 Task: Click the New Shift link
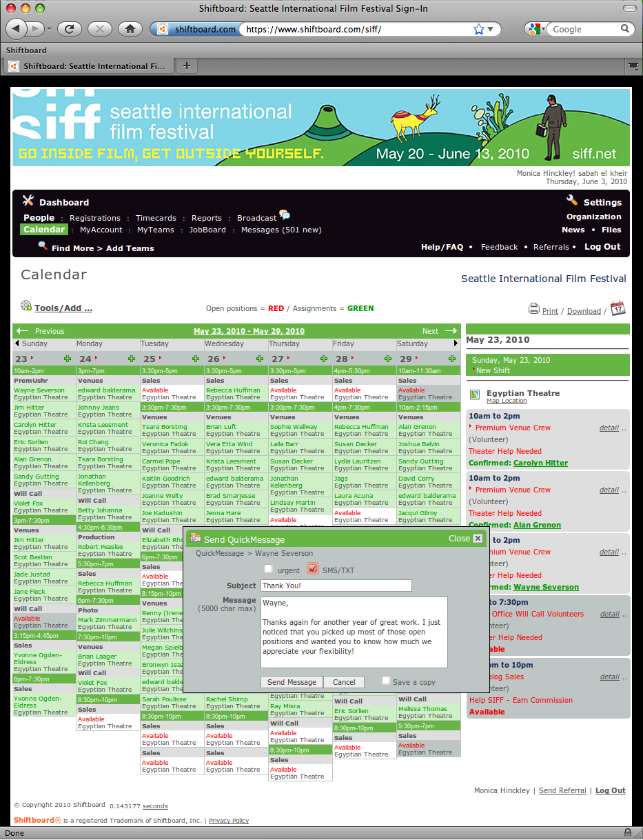(x=493, y=370)
